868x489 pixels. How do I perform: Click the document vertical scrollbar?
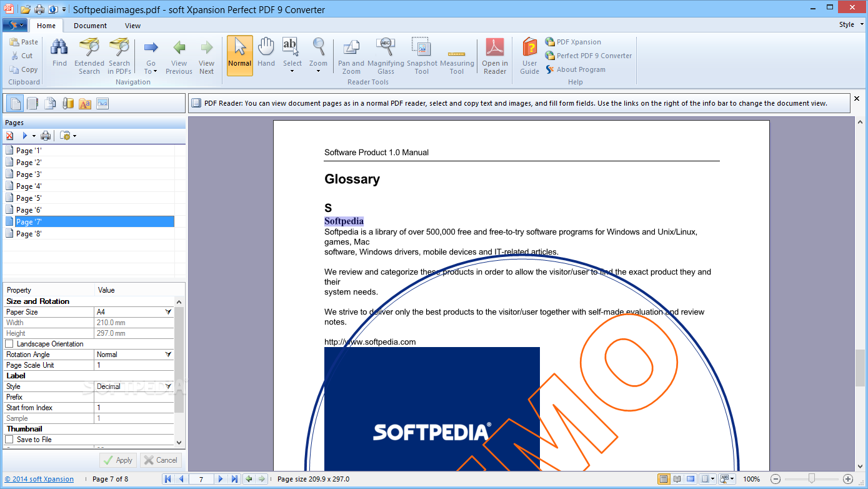click(860, 368)
